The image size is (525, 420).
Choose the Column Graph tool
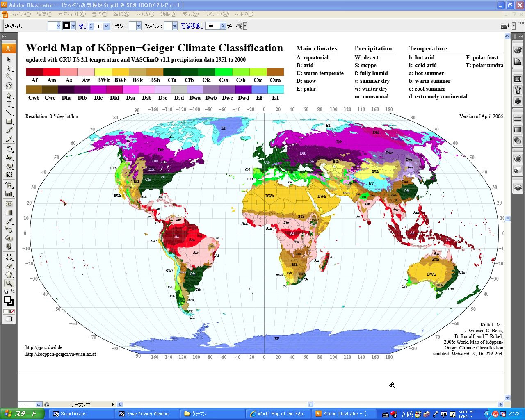point(9,194)
